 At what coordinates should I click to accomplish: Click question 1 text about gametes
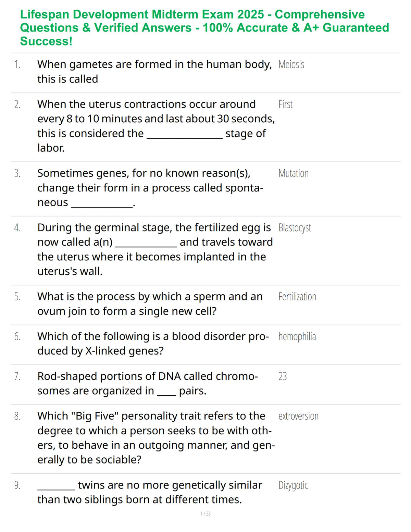coord(154,72)
